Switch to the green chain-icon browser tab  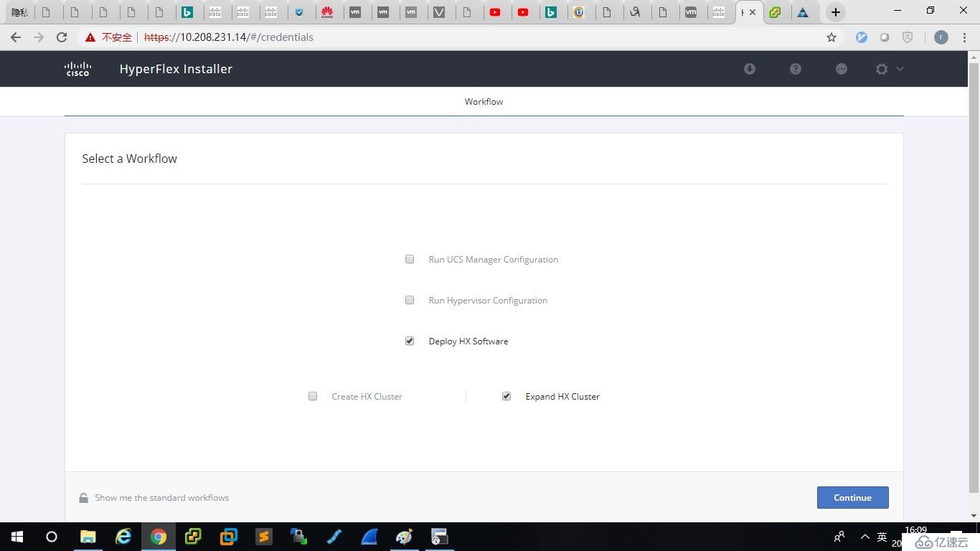click(x=775, y=12)
